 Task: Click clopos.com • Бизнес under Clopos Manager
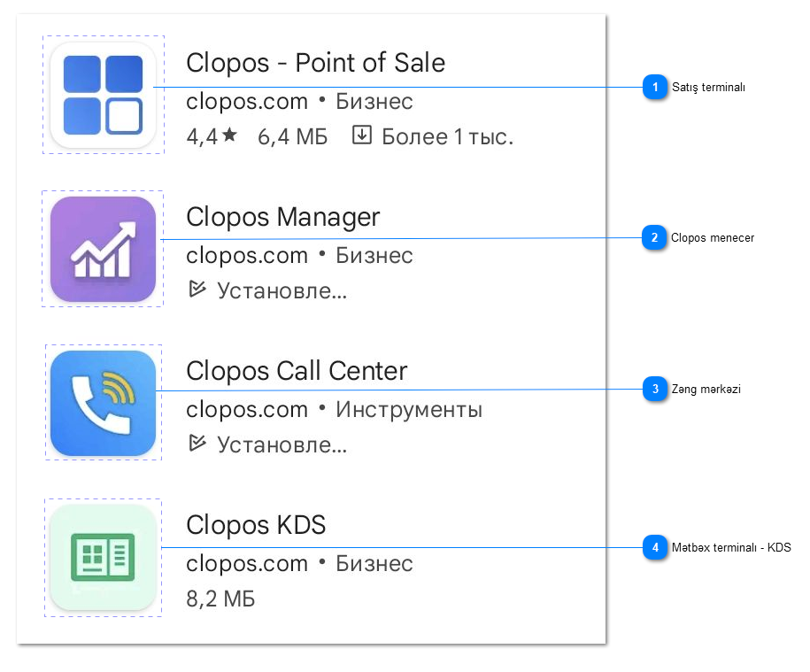tap(299, 255)
